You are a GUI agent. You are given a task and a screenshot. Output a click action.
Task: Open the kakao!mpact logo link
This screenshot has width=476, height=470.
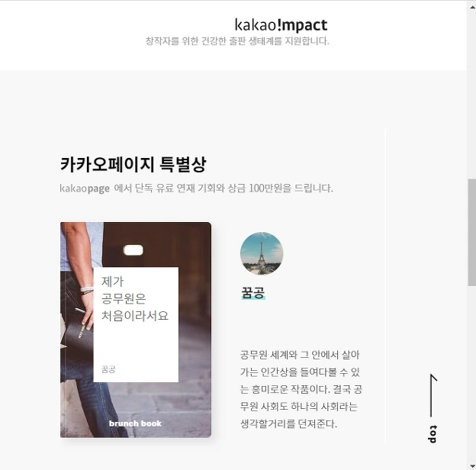click(x=281, y=25)
